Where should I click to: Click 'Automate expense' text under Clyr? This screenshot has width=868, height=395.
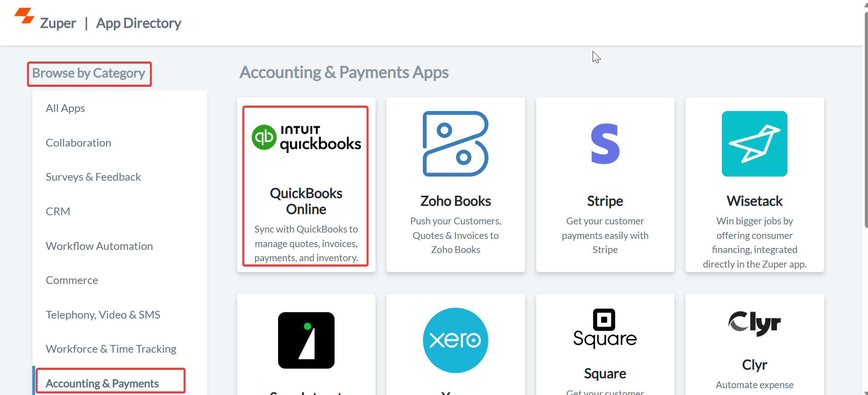point(755,385)
